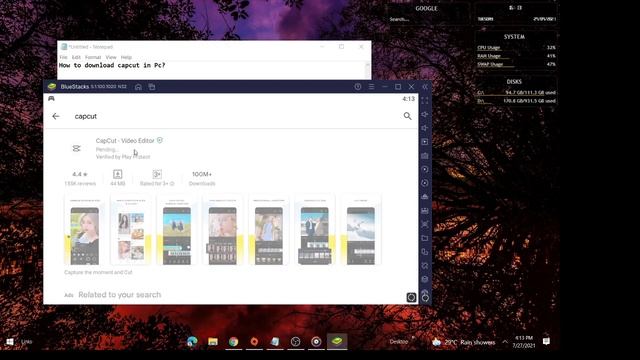640x360 pixels.
Task: Click the Desktop toolbar on the taskbar
Action: click(399, 342)
